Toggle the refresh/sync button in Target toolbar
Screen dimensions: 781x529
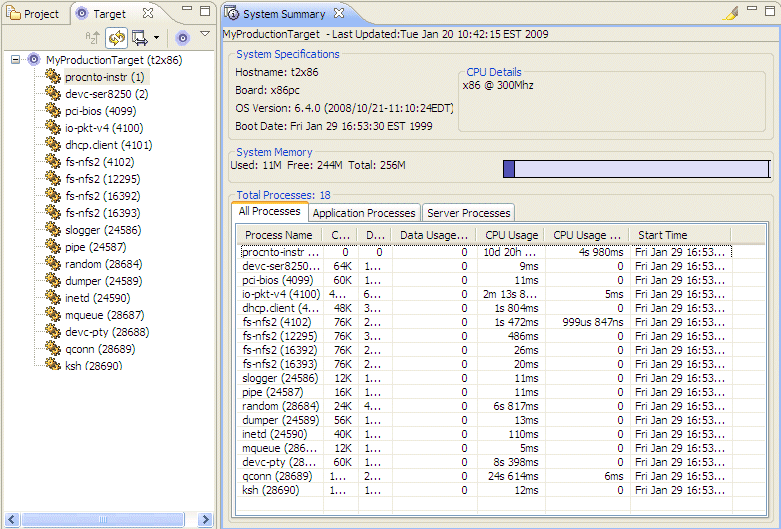click(x=116, y=38)
